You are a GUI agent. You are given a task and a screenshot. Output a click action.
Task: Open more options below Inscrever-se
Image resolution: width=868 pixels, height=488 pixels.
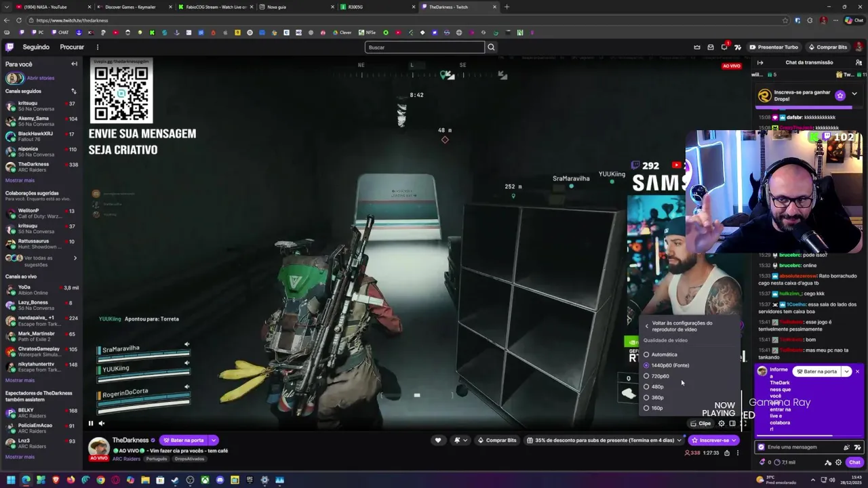click(x=738, y=453)
